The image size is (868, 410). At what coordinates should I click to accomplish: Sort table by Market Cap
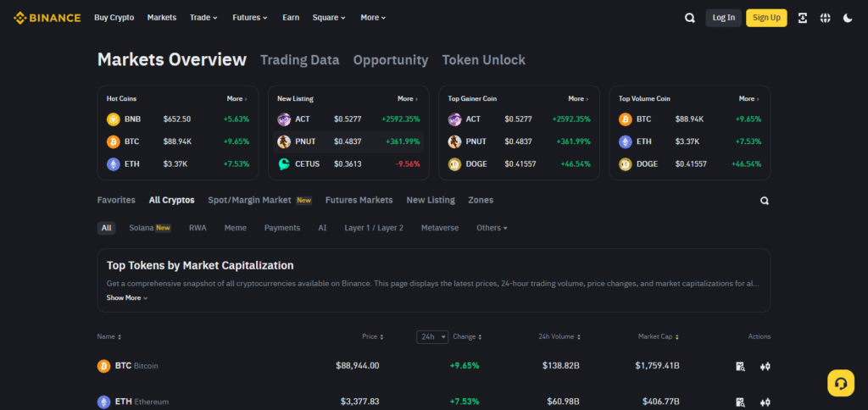coord(658,336)
